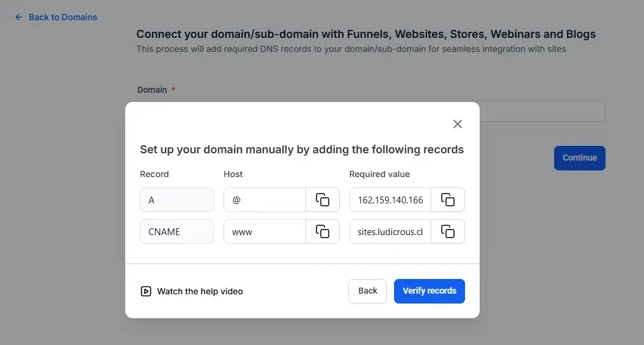
Task: Click Watch the help video link
Action: [200, 291]
